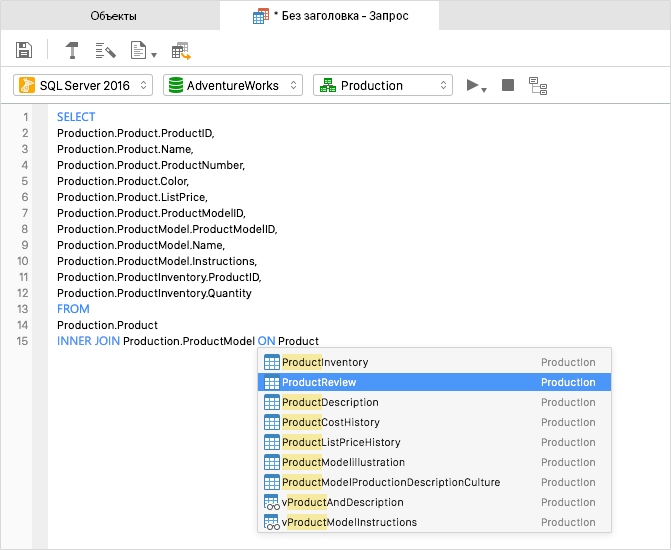This screenshot has width=671, height=550.
Task: Open the Query Builder hammer tool
Action: (72, 50)
